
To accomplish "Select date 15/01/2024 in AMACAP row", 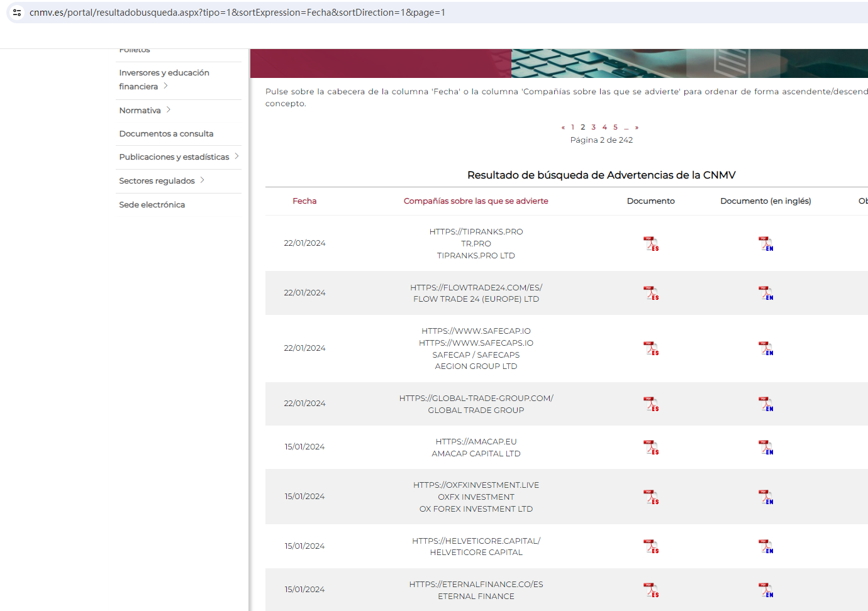I will coord(304,447).
